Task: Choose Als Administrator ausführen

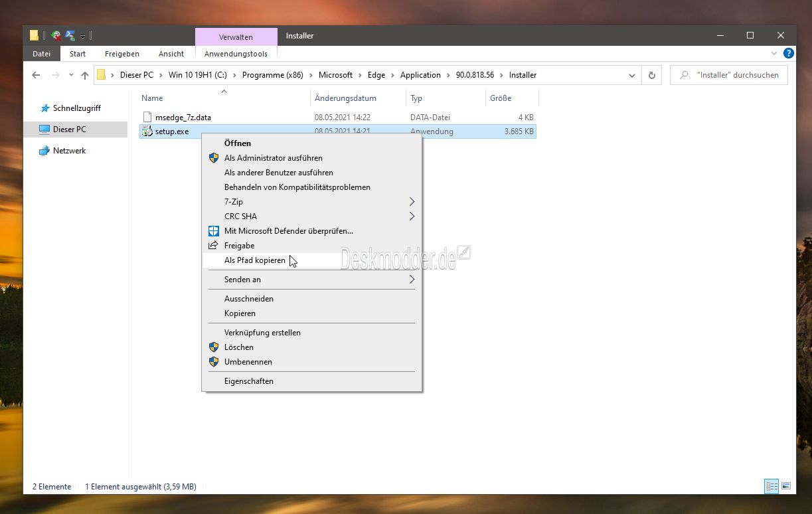Action: click(x=311, y=158)
